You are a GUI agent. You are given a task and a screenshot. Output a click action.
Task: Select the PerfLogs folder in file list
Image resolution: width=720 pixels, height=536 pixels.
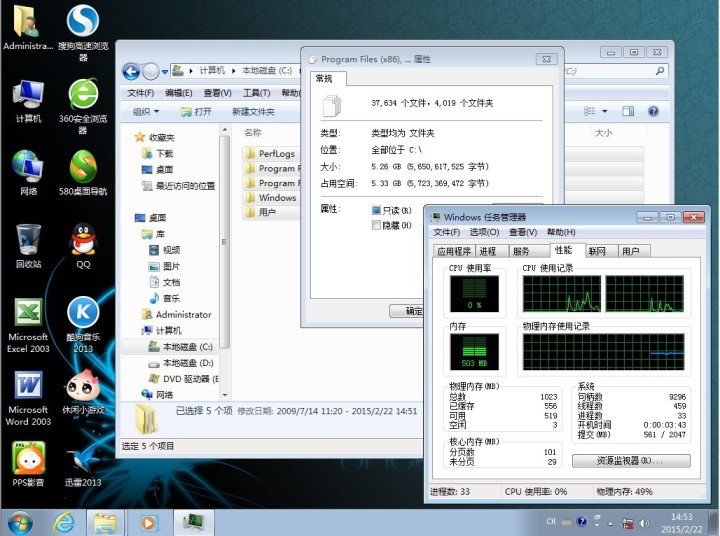pos(275,154)
